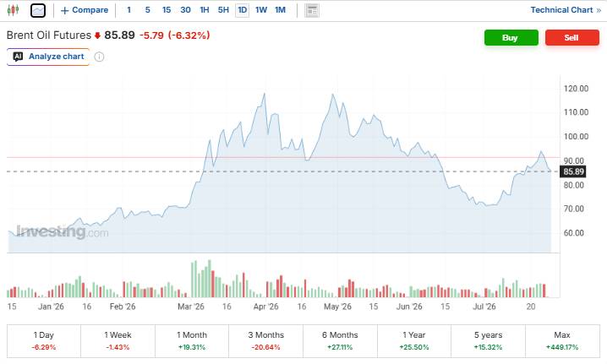607x364 pixels.
Task: Open the info icon beside Analyze chart
Action: tap(99, 57)
